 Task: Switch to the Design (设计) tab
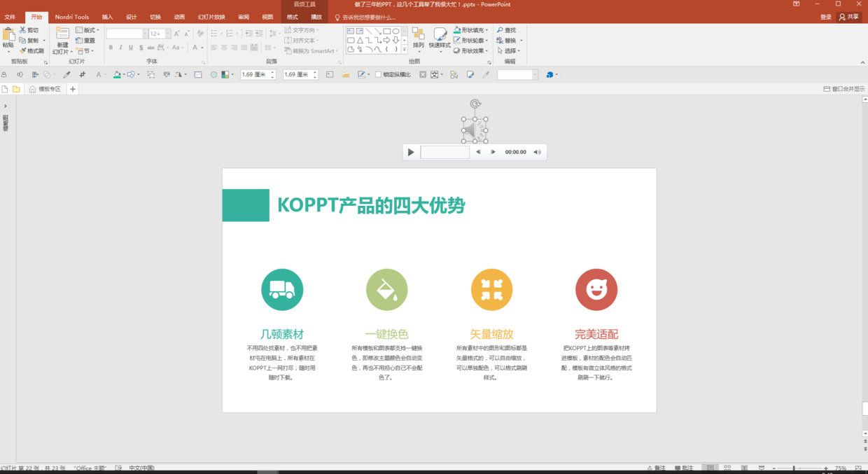(132, 17)
